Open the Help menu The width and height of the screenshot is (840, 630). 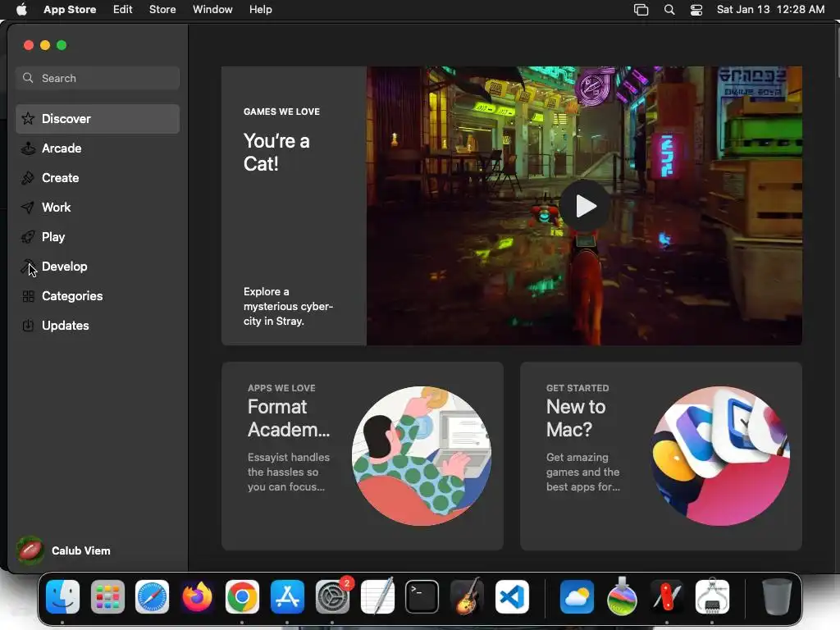(260, 10)
